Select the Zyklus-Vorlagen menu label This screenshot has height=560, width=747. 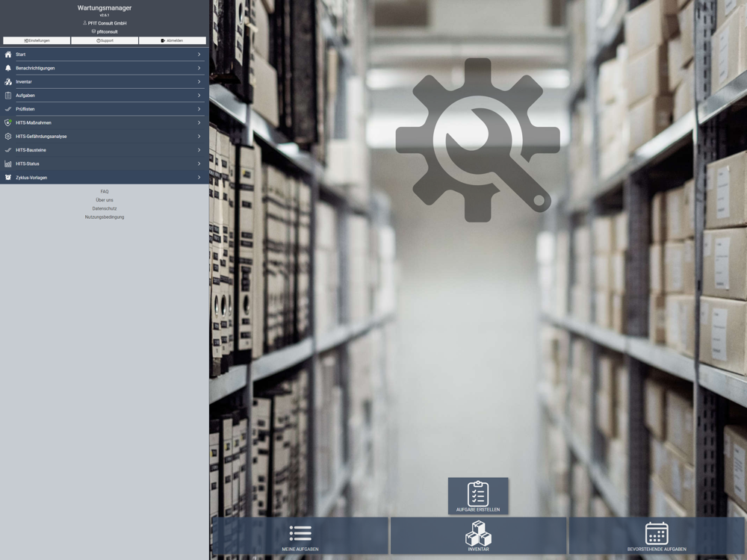31,178
